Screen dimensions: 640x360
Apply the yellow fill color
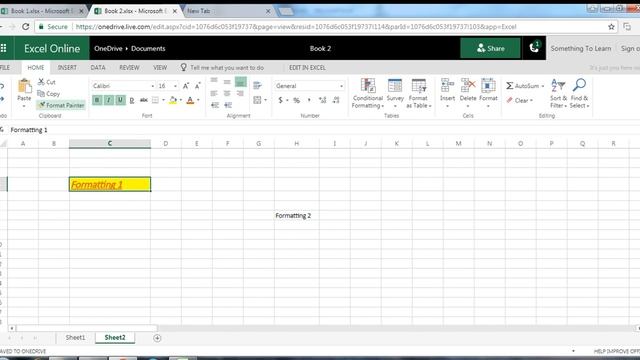173,100
